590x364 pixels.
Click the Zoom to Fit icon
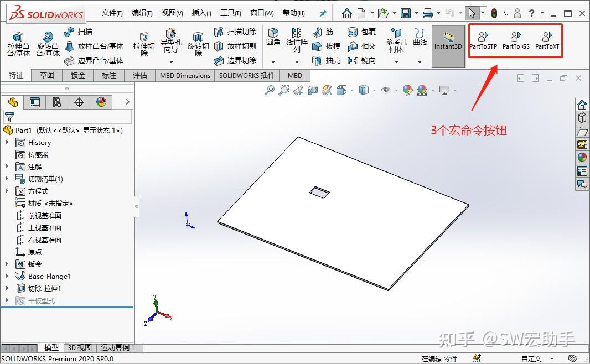pyautogui.click(x=270, y=90)
